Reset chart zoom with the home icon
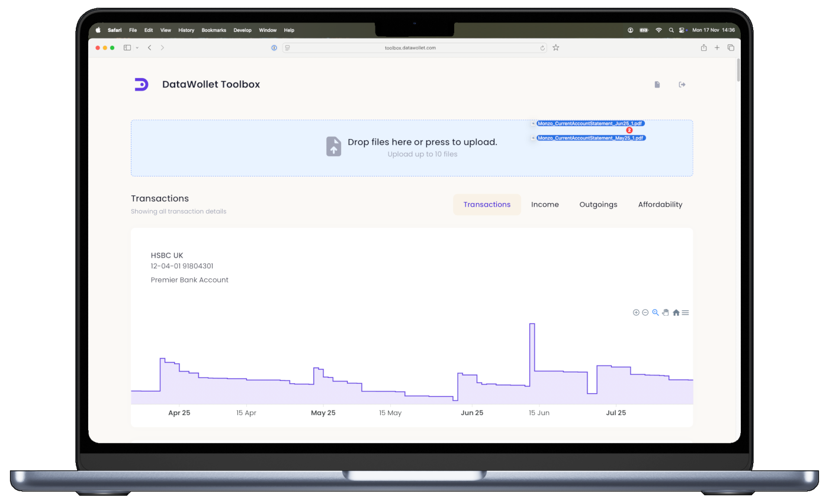The image size is (829, 504). [x=676, y=313]
